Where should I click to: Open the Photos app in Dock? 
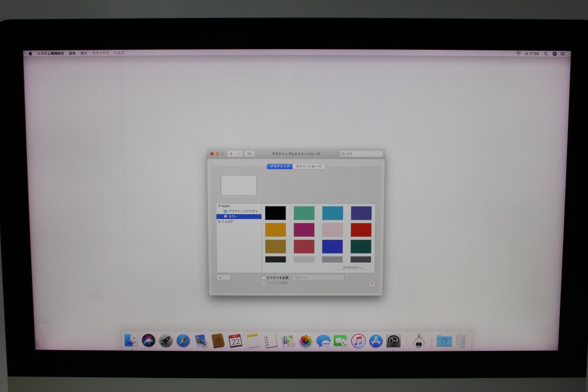point(305,341)
